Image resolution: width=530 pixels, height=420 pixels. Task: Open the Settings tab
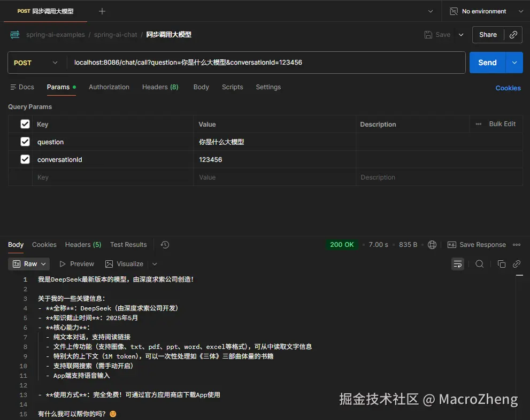pos(268,87)
